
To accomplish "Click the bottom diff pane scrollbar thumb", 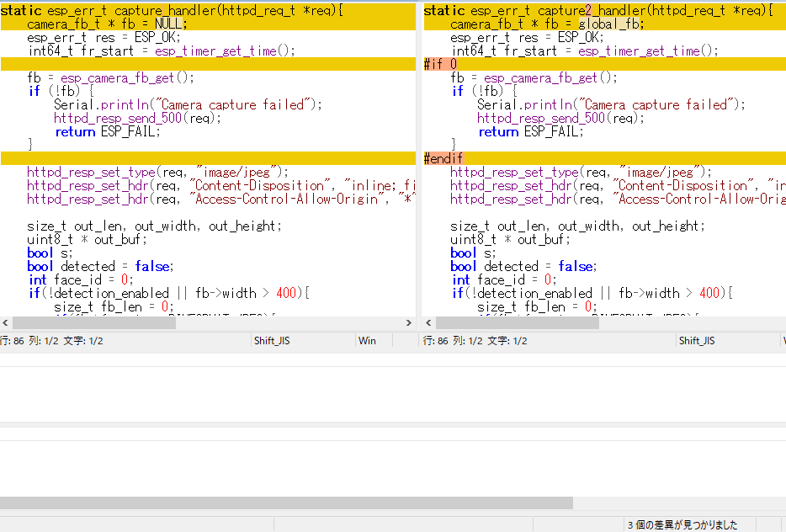I will [x=286, y=503].
